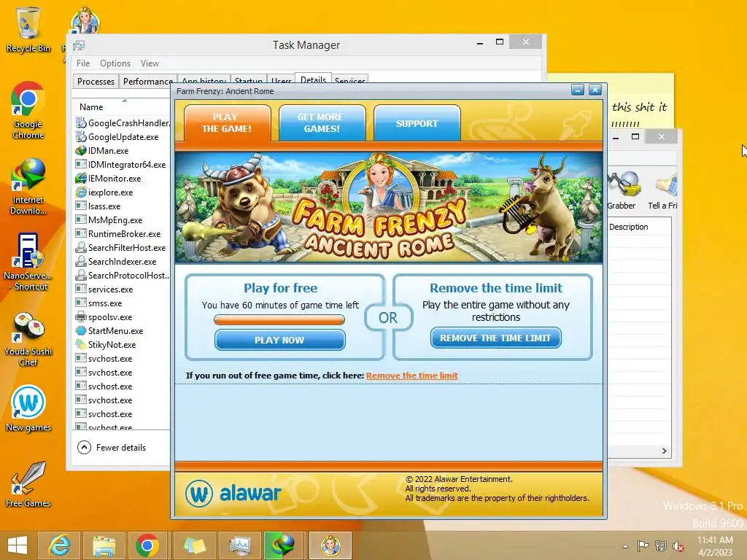The height and width of the screenshot is (560, 747).
Task: Open Recycle Bin desktop icon
Action: tap(28, 29)
